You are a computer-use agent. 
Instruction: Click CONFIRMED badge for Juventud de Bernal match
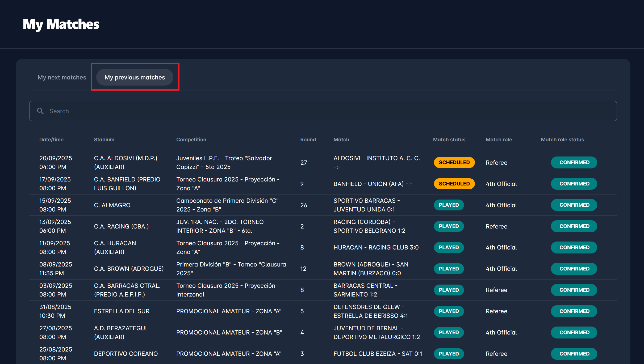(574, 332)
